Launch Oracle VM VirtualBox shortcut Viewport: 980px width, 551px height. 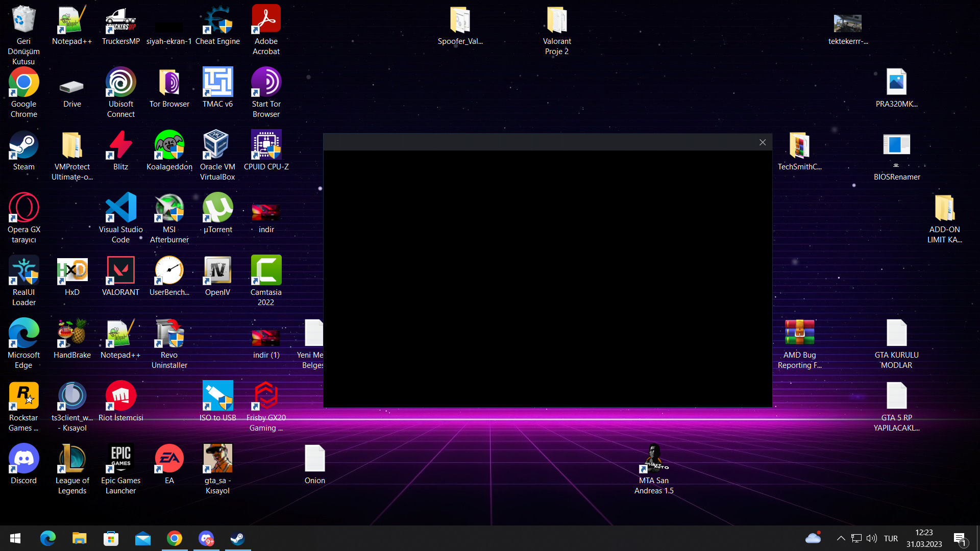(x=217, y=155)
